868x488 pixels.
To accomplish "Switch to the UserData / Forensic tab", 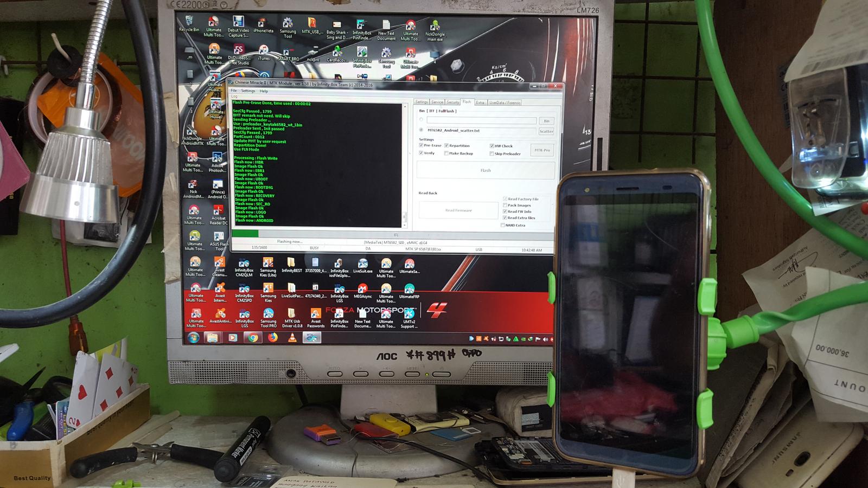I will click(505, 102).
